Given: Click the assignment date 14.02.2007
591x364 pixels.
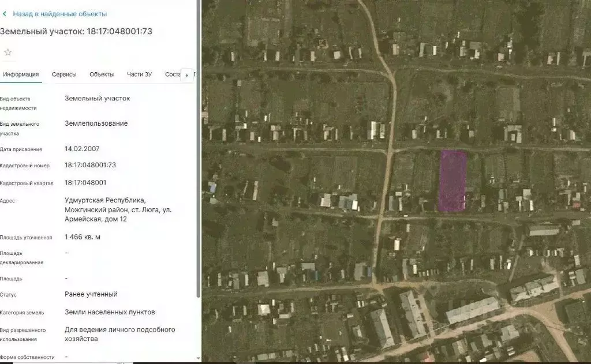Looking at the screenshot, I should pos(82,149).
